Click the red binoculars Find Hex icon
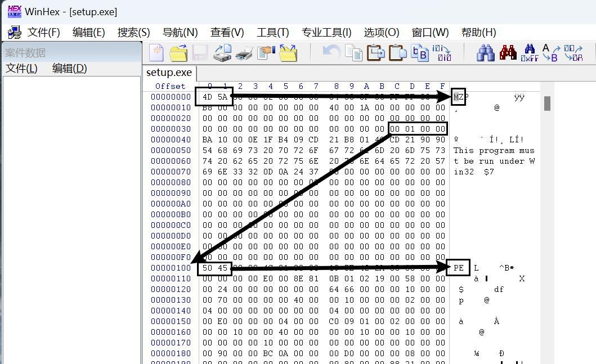Image resolution: width=596 pixels, height=364 pixels. coord(508,52)
